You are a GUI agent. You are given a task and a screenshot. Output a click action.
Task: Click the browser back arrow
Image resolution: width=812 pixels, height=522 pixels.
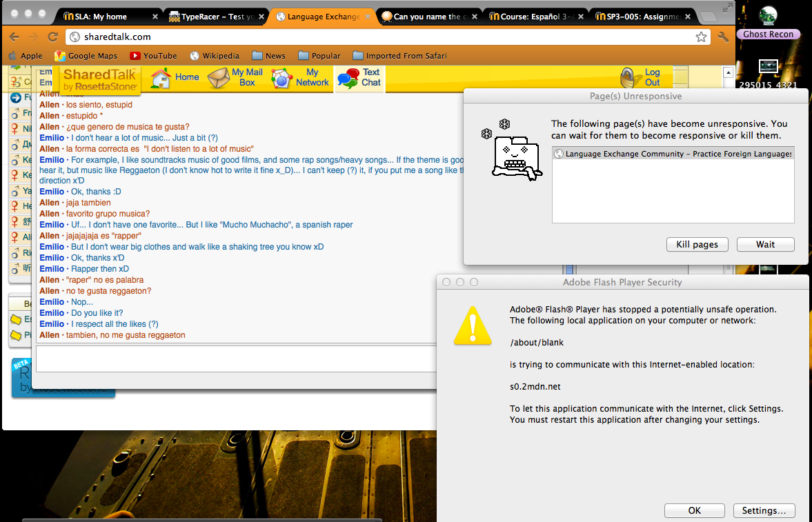14,37
